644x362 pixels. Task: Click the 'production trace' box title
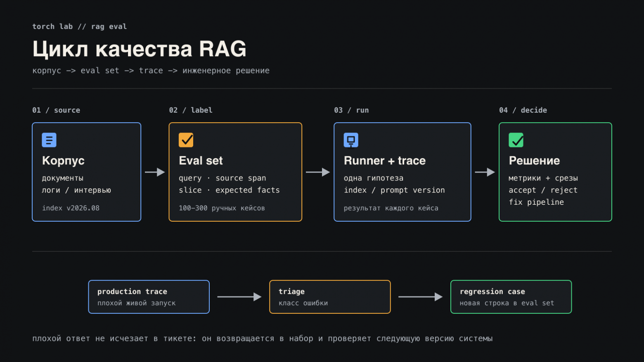132,291
